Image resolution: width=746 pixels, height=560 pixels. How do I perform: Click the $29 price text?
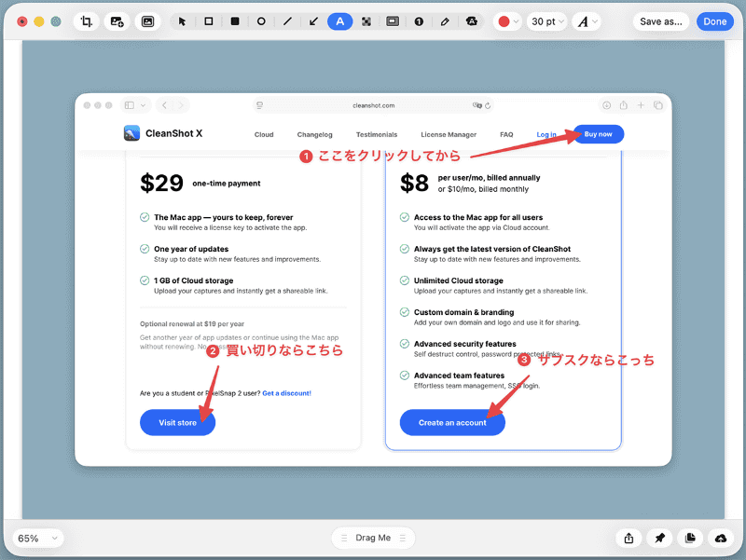point(161,183)
